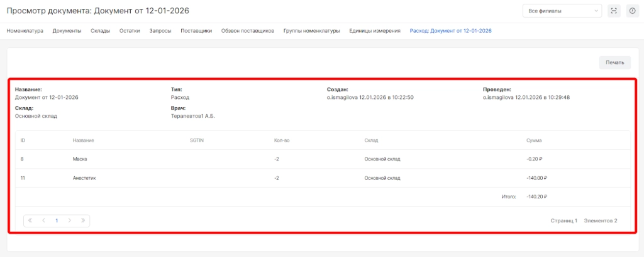Switch to the Документы tab

(67, 30)
